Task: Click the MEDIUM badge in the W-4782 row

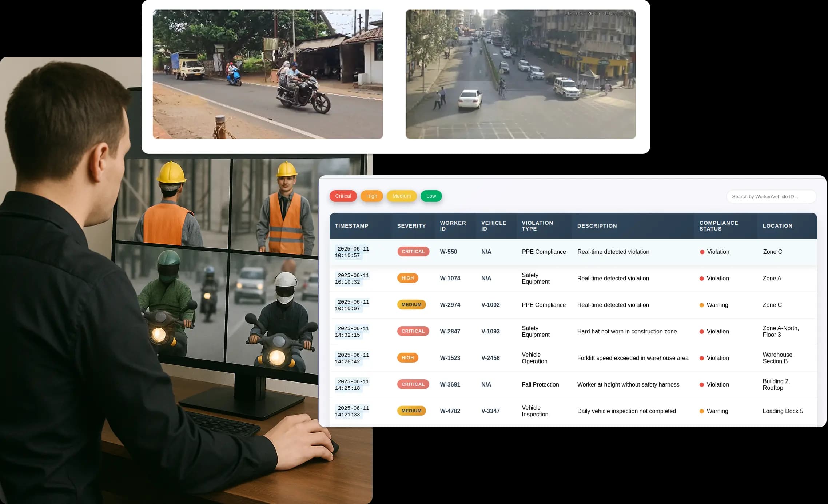Action: coord(411,411)
